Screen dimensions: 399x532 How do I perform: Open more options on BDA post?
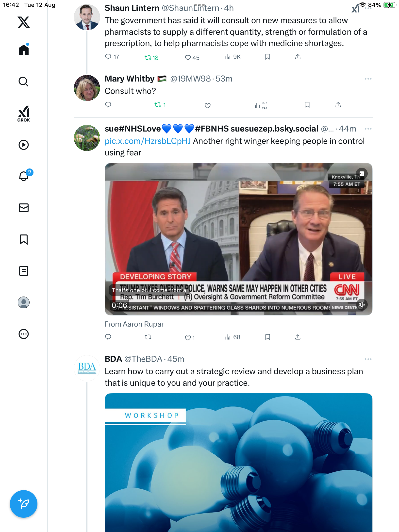click(x=368, y=359)
